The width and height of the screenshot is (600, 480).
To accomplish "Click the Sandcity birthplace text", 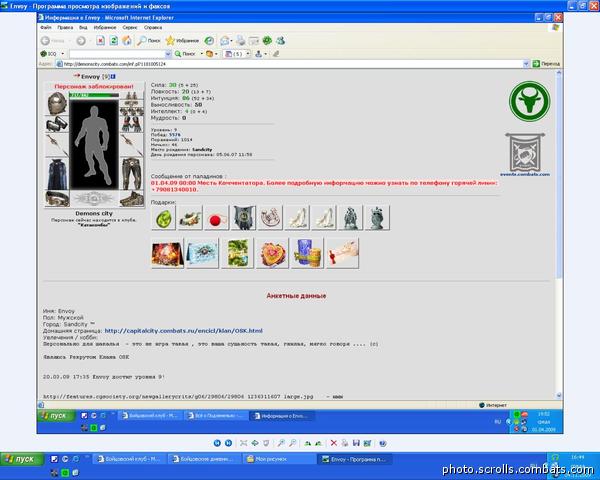I will coord(202,150).
